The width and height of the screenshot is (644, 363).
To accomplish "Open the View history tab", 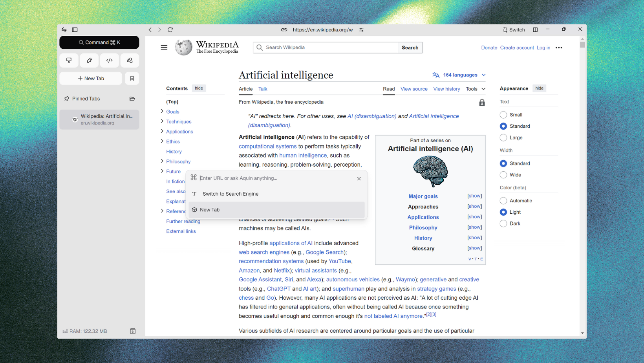I will [x=446, y=89].
